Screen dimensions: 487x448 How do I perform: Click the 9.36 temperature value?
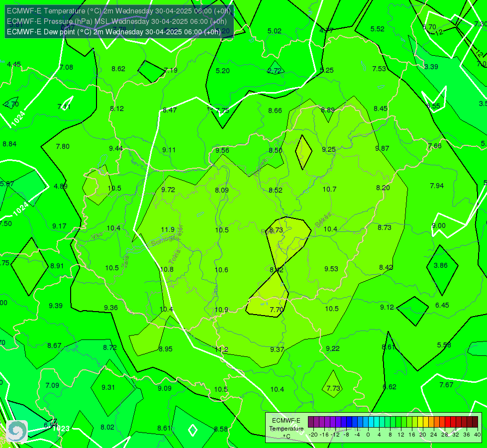(111, 308)
